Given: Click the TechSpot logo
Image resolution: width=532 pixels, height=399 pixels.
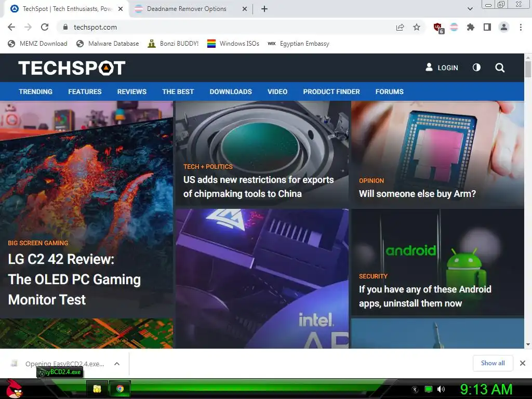Looking at the screenshot, I should tap(72, 68).
